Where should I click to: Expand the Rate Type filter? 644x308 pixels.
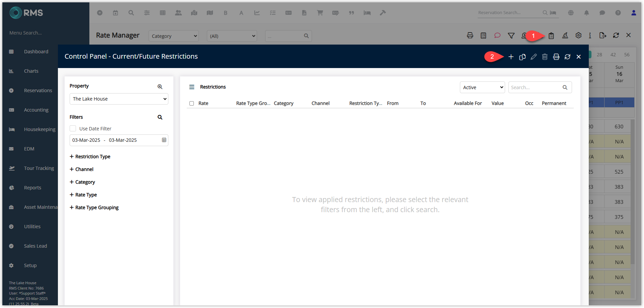[x=83, y=195]
